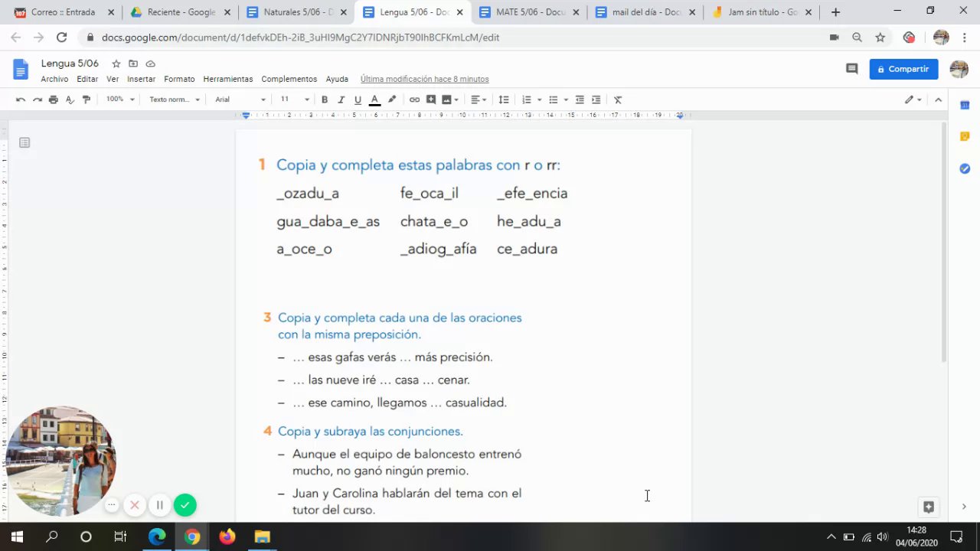Click the browser address bar

click(x=459, y=37)
